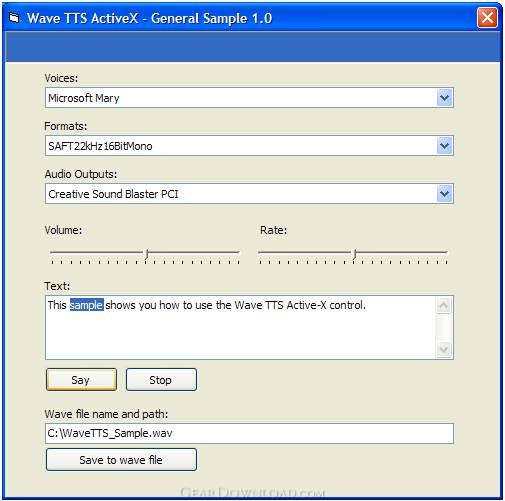Click Save to wave file button
This screenshot has width=505, height=501.
click(121, 460)
